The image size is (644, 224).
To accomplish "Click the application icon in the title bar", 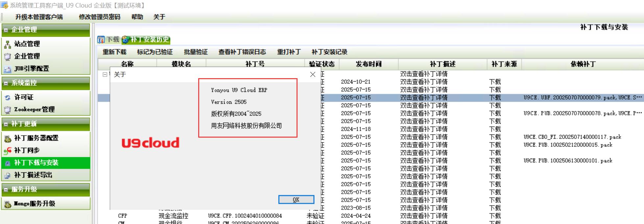I will tap(4, 5).
